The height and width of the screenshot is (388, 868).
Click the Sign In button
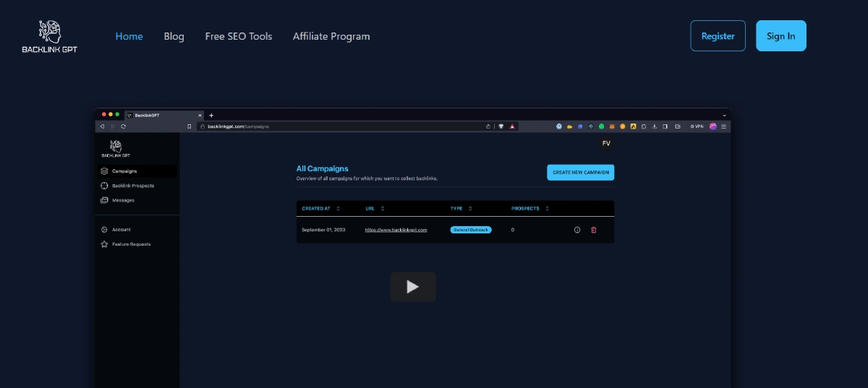point(780,36)
